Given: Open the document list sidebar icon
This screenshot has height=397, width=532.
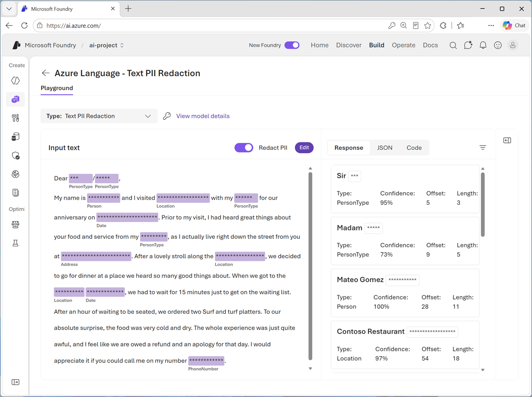Looking at the screenshot, I should tap(16, 193).
